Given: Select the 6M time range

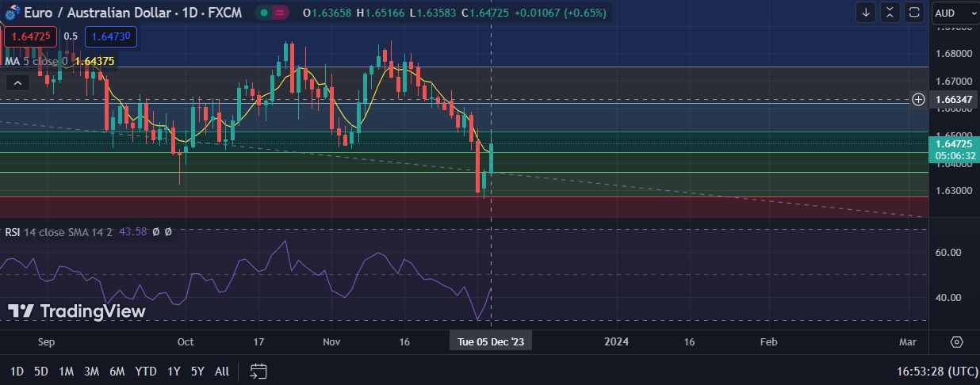Looking at the screenshot, I should click(x=117, y=371).
